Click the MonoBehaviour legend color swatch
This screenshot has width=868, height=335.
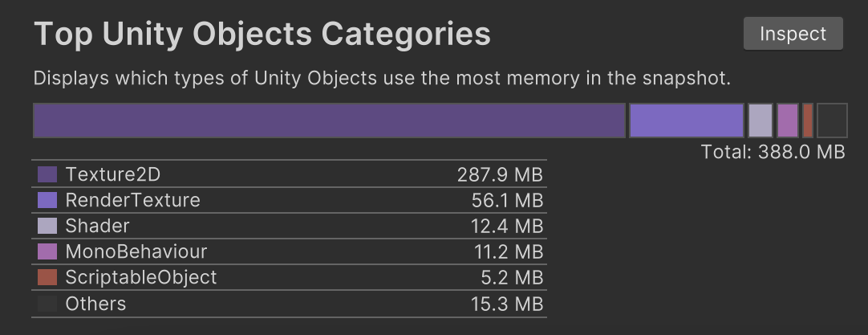click(x=47, y=251)
